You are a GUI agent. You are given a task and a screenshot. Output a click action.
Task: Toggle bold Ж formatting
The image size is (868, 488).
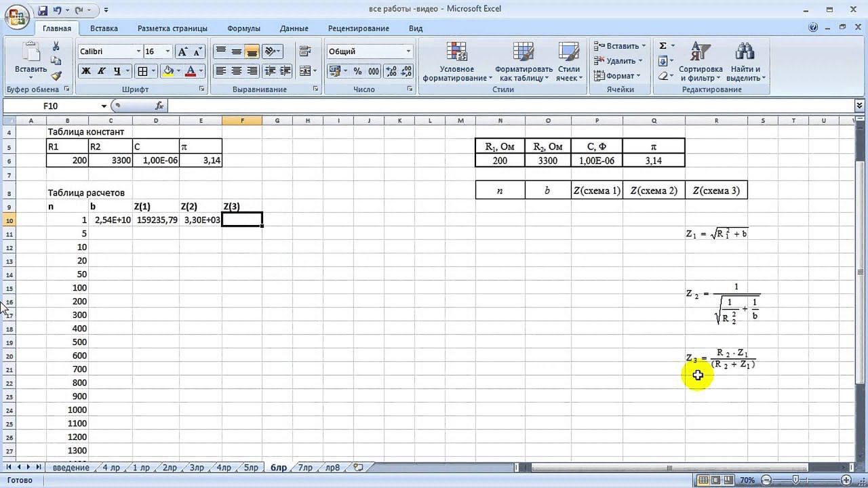click(86, 71)
